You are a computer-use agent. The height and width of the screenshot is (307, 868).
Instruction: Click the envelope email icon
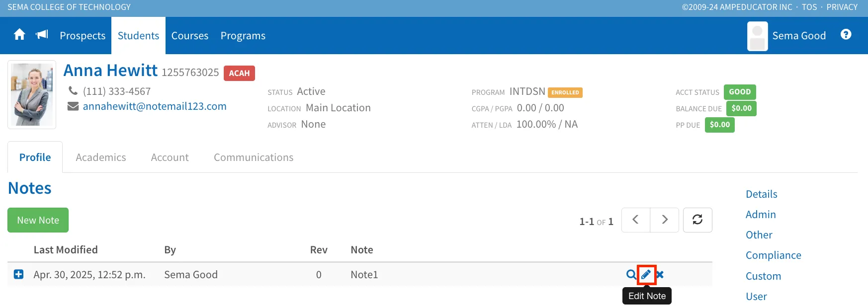pyautogui.click(x=73, y=106)
